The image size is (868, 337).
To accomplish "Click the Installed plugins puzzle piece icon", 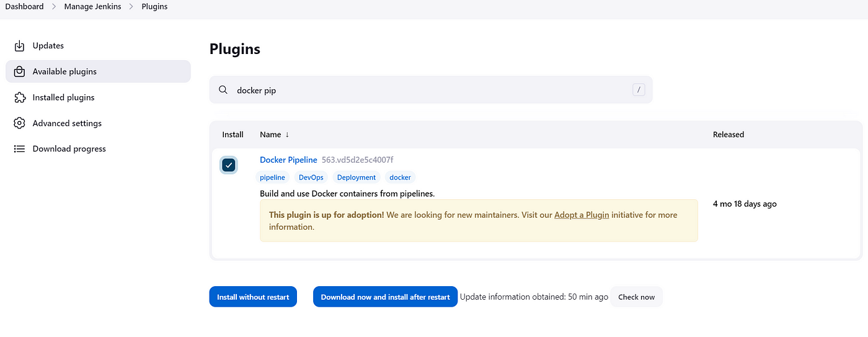I will 19,97.
